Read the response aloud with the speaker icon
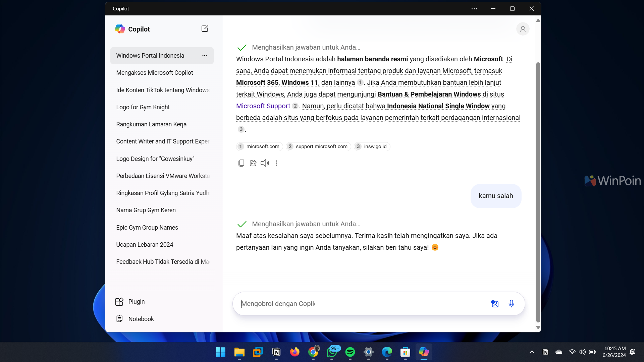 (x=265, y=163)
